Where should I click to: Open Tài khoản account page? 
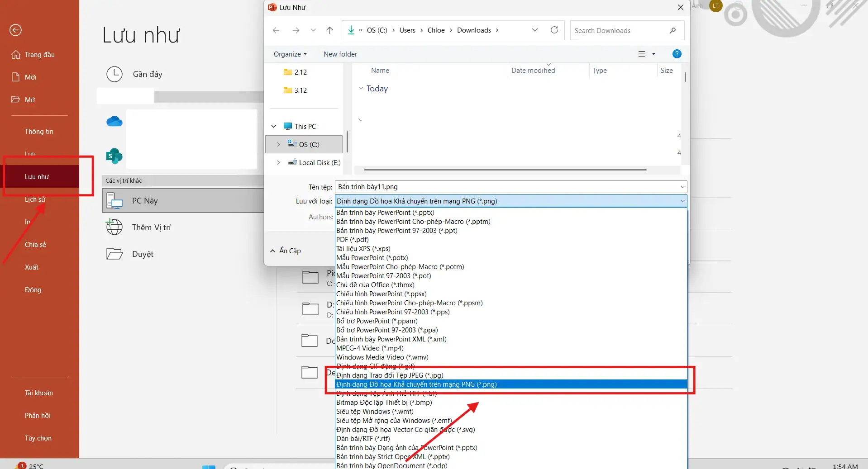[39, 393]
